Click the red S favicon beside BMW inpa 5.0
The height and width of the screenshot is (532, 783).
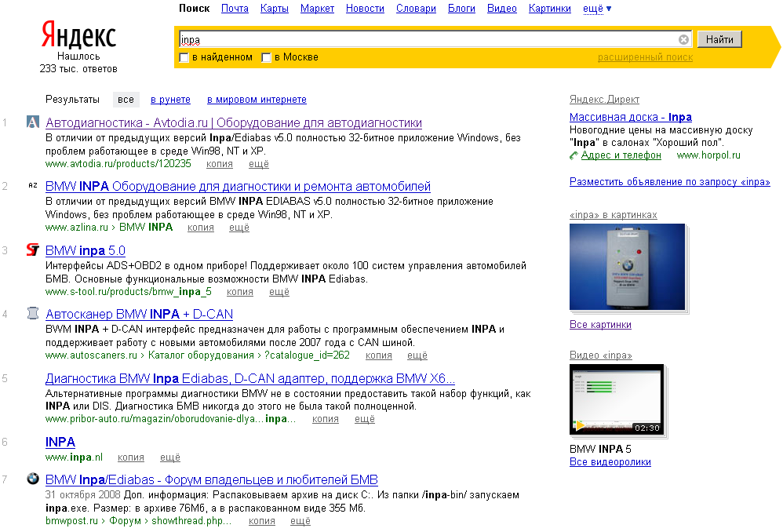coord(32,250)
